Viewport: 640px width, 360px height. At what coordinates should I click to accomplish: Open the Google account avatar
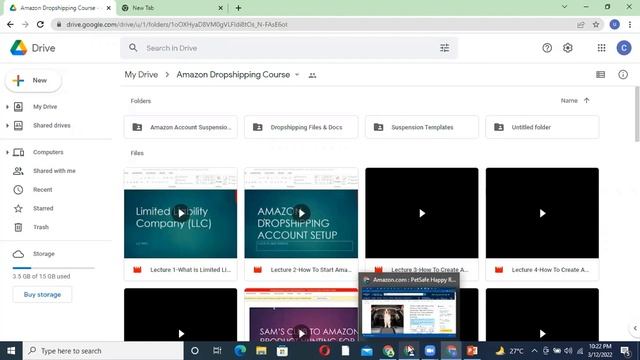[624, 48]
